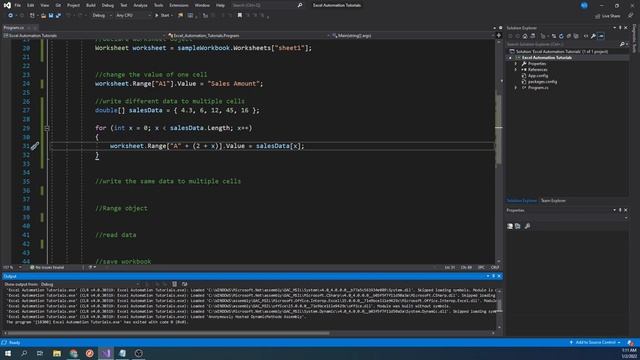Image resolution: width=640 pixels, height=360 pixels.
Task: Expand the Program.cs tree node
Action: 516,88
